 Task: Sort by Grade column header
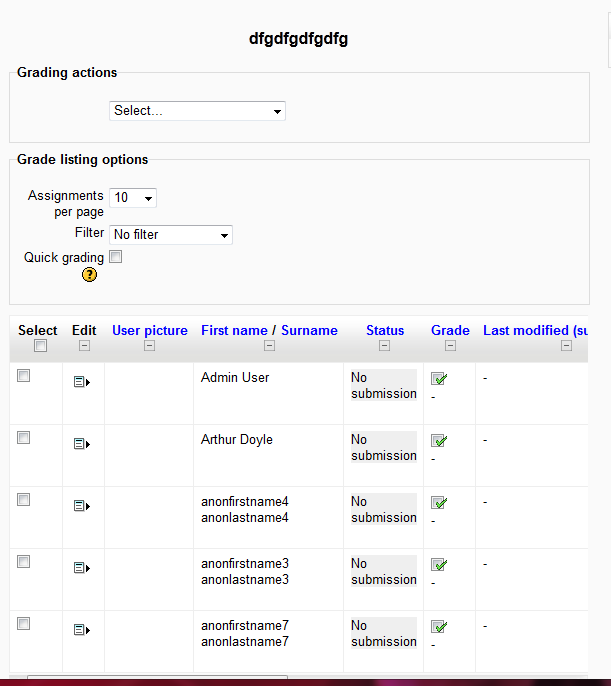[x=450, y=330]
